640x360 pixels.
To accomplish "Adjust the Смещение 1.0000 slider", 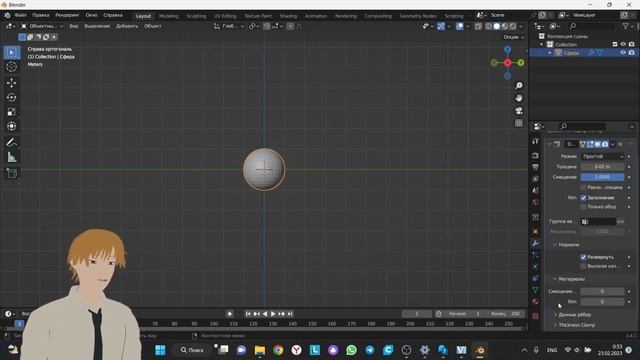I will (602, 177).
